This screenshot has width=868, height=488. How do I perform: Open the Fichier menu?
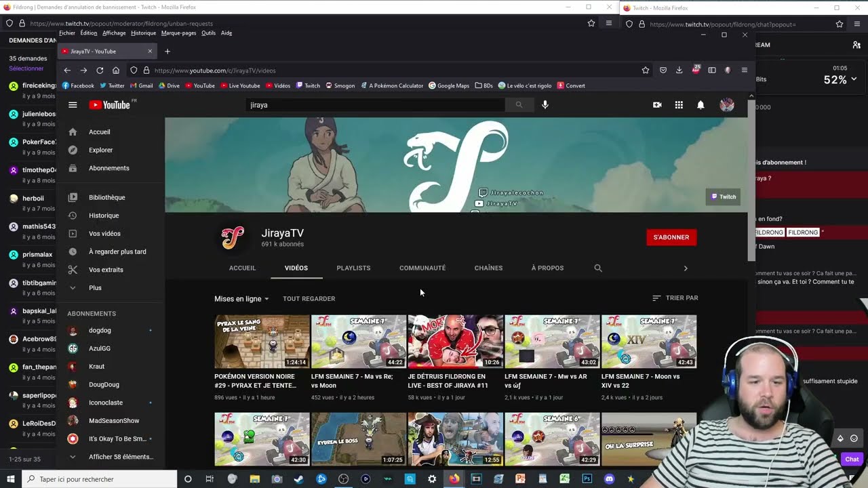(67, 33)
